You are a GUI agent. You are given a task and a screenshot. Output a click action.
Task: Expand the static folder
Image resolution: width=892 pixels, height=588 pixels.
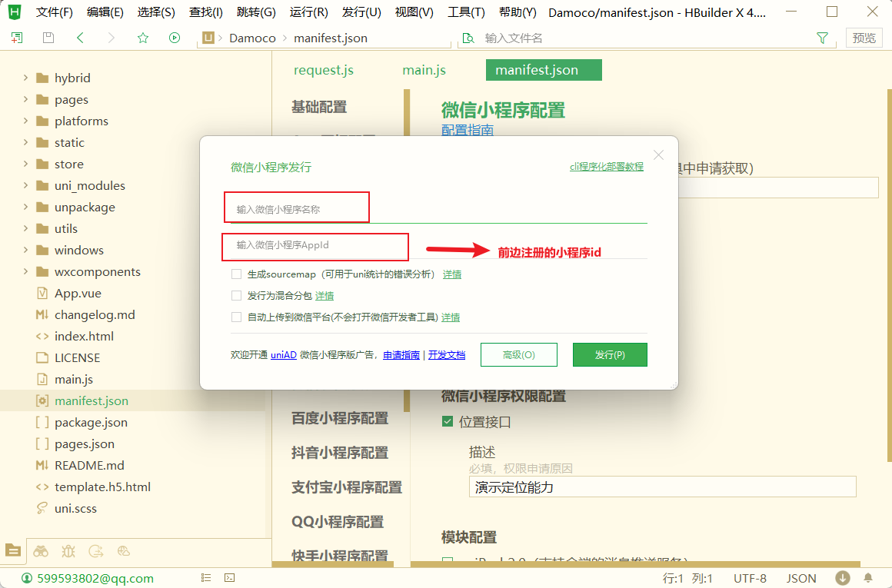(x=25, y=142)
